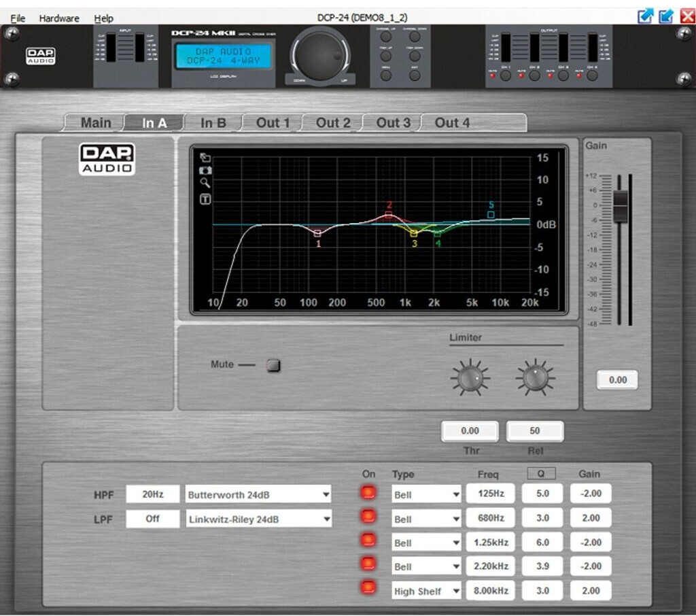Open the HPF Butterworth 24dB filter dropdown
Image resolution: width=696 pixels, height=616 pixels.
(x=258, y=494)
